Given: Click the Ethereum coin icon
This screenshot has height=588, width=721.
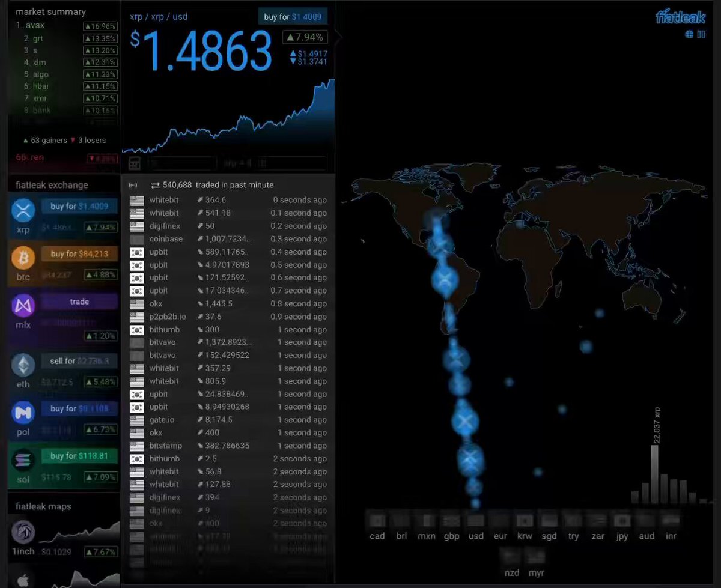Looking at the screenshot, I should pos(23,365).
